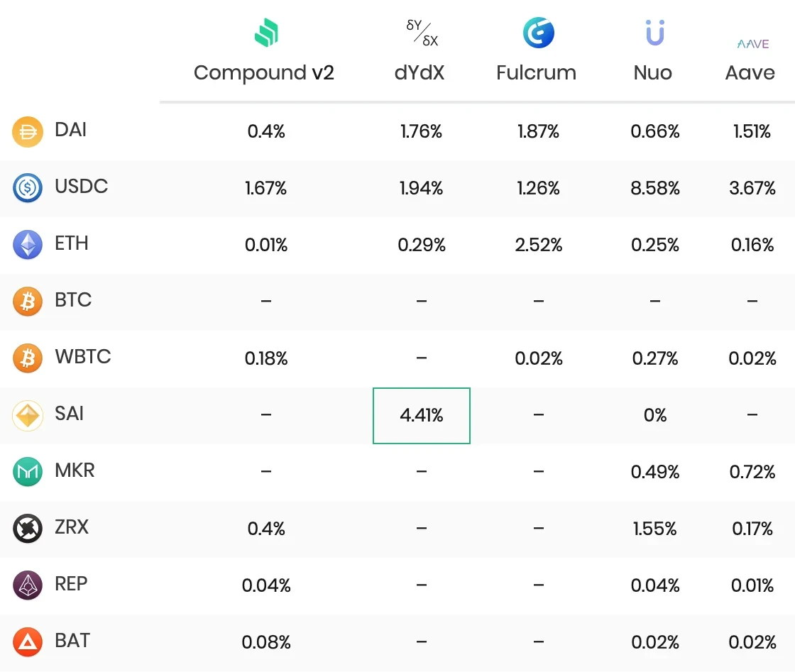Select the Fulcrum column header
Viewport: 795px width, 672px height.
(x=536, y=72)
